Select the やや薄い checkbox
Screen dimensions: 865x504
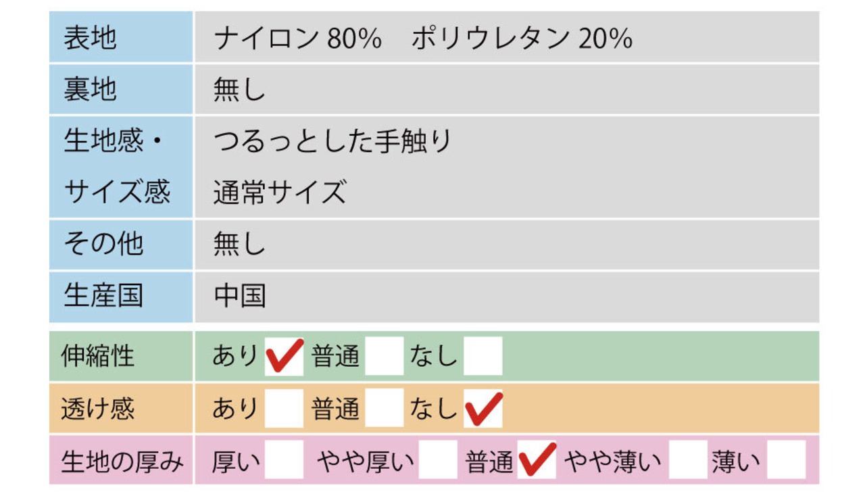pyautogui.click(x=688, y=460)
